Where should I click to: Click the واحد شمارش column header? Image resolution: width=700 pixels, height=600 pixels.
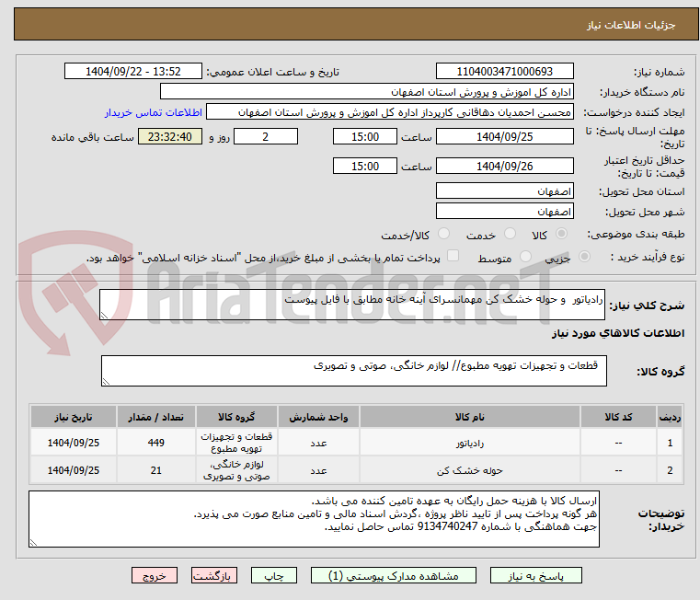[318, 417]
